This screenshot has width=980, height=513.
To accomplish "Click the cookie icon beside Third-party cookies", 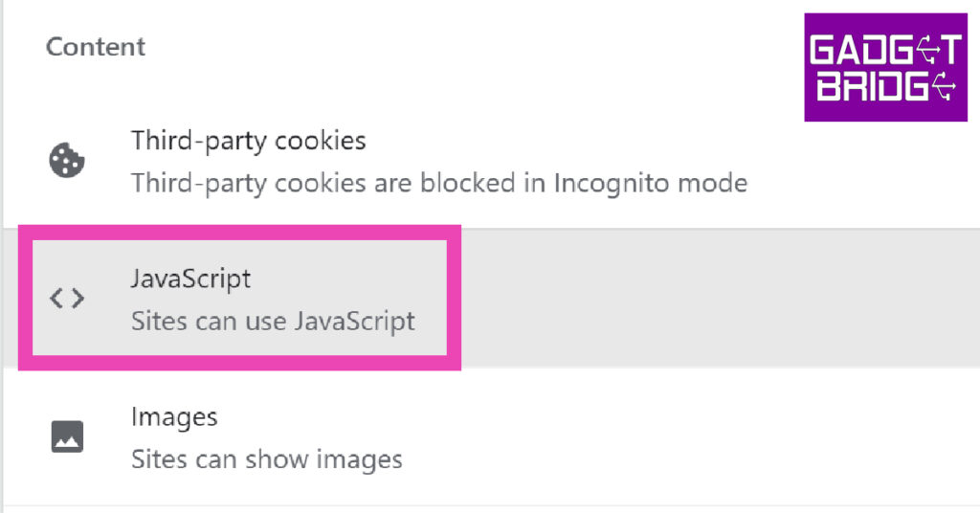I will point(67,161).
